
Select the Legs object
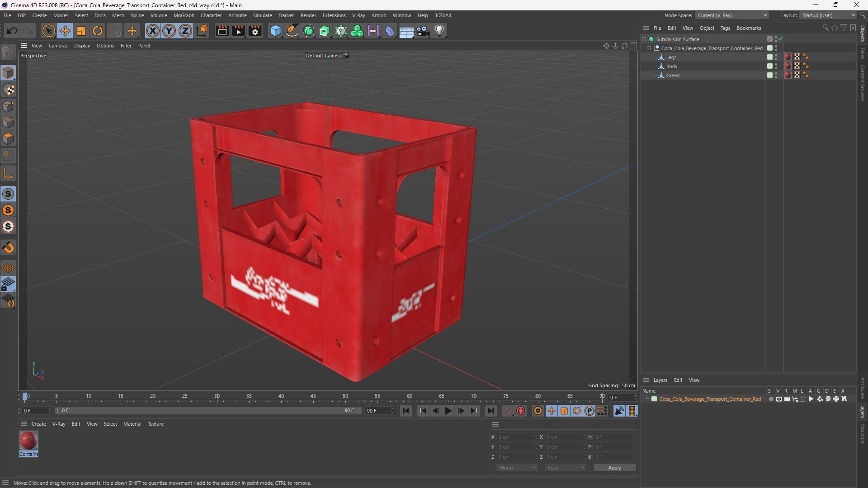(x=671, y=57)
